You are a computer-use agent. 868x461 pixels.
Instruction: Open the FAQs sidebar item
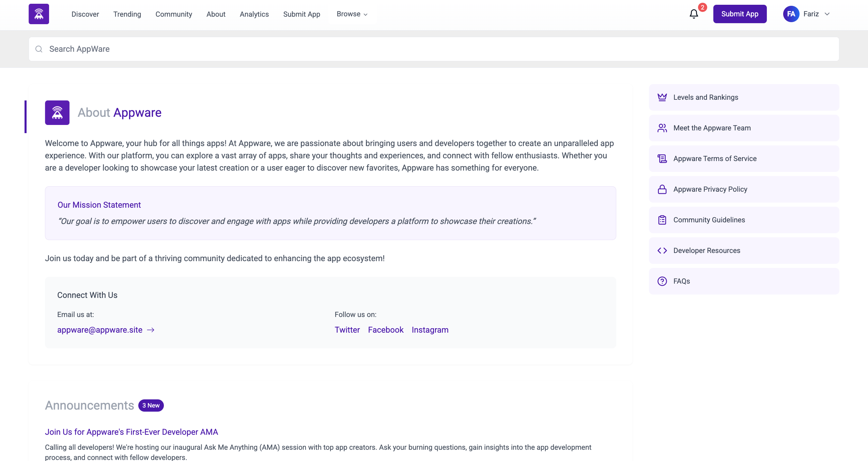click(744, 281)
